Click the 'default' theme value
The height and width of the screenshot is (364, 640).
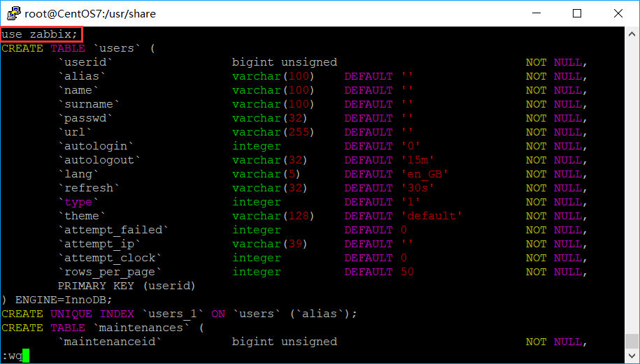tap(431, 216)
